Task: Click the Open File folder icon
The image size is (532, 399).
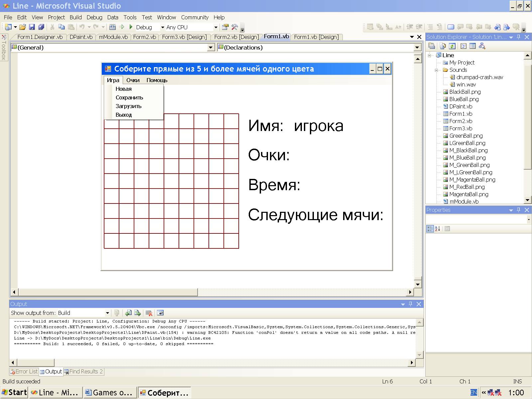Action: (x=22, y=27)
